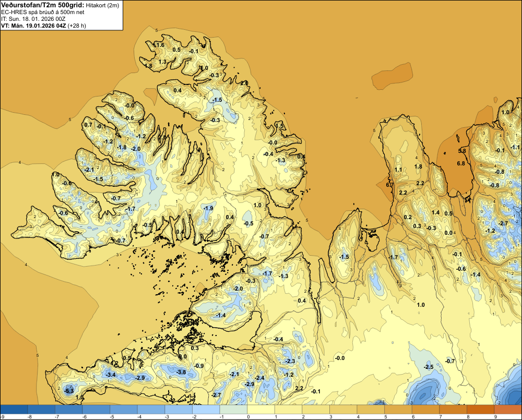
Task: Click the temperature value '6.8' on the map
Action: point(461,163)
